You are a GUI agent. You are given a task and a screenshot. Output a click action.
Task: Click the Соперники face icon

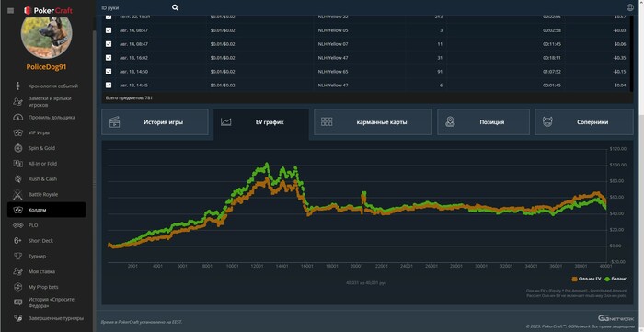click(547, 122)
